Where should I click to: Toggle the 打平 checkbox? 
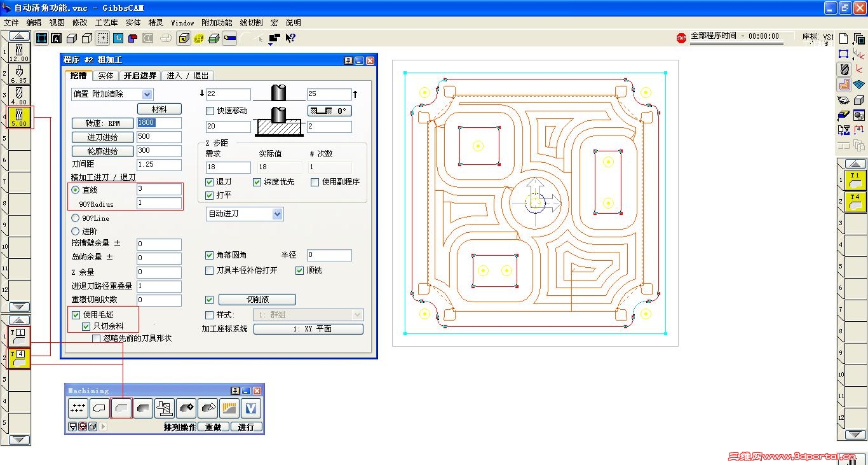click(x=210, y=195)
